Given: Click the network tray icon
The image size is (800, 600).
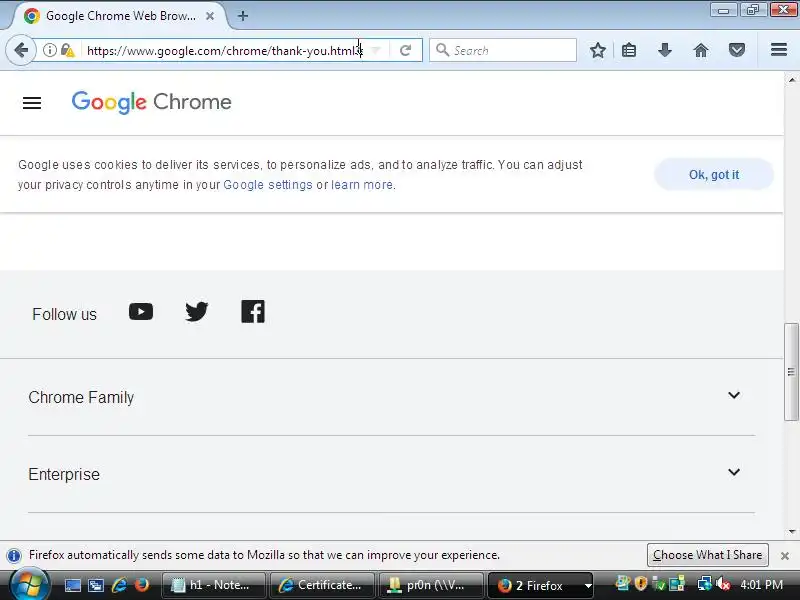Looking at the screenshot, I should pyautogui.click(x=704, y=584).
